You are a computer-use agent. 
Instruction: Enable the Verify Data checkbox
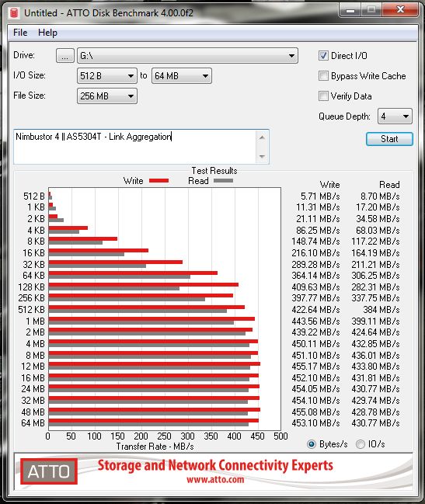323,96
